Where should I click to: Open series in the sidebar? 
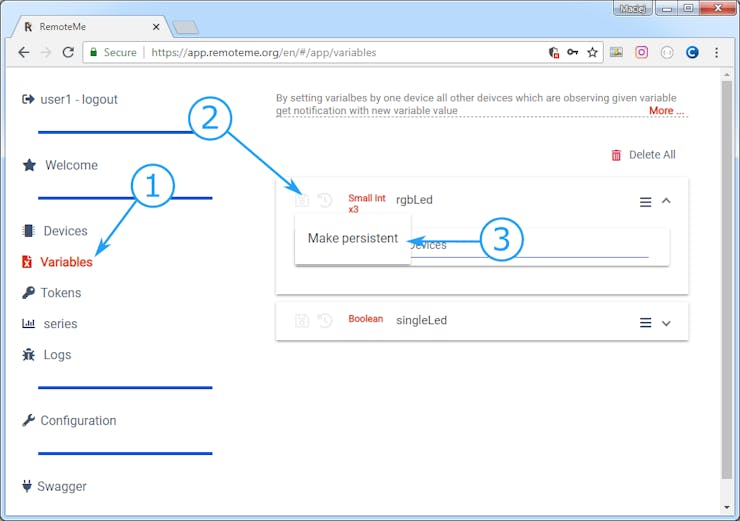pos(60,324)
